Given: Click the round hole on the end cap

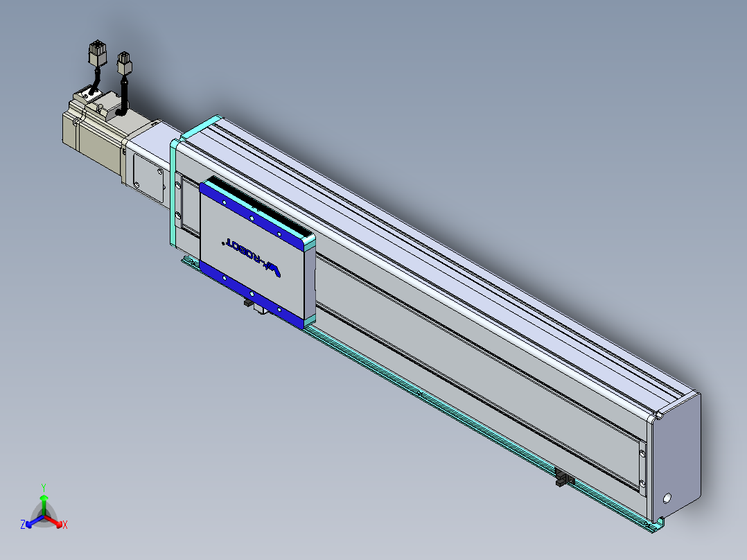Looking at the screenshot, I should 667,498.
